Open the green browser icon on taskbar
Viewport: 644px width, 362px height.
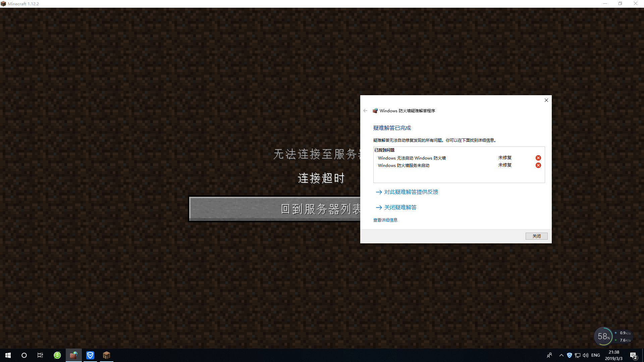[57, 355]
